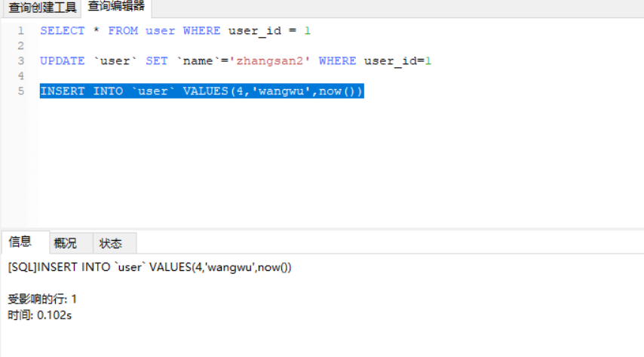Screen dimensions: 644x357
Task: Click the FROM keyword on line 1
Action: 123,31
